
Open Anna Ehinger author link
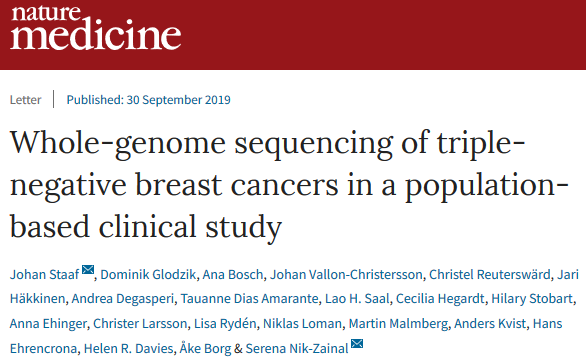[48, 324]
